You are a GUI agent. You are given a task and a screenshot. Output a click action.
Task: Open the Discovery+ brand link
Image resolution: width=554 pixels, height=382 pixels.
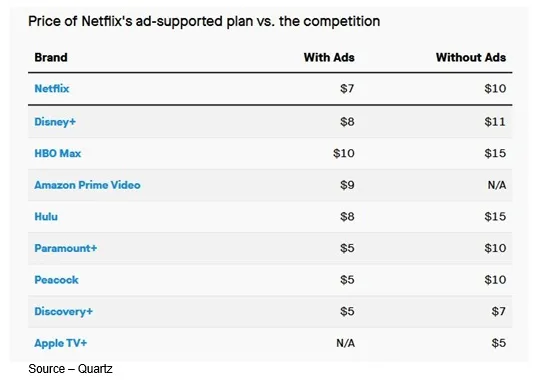coord(63,311)
